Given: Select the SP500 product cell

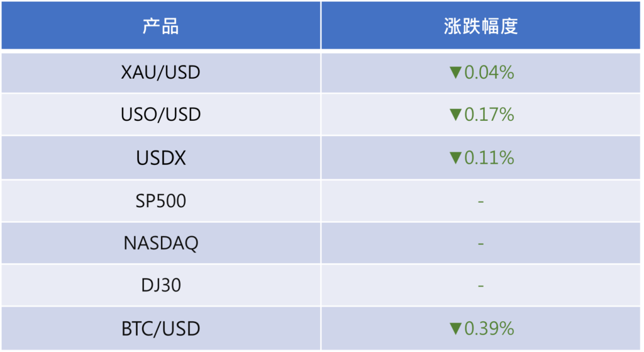Looking at the screenshot, I should click(x=160, y=201).
